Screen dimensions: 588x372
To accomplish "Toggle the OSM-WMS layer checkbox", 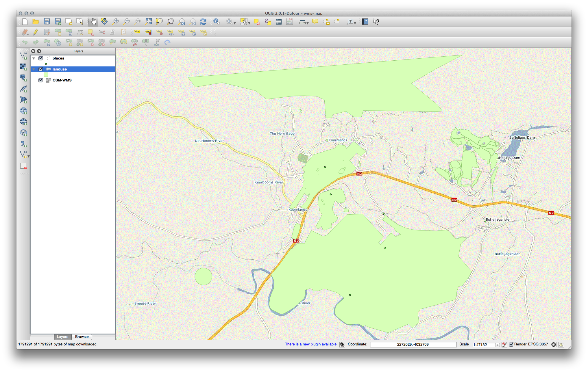I will (x=41, y=80).
